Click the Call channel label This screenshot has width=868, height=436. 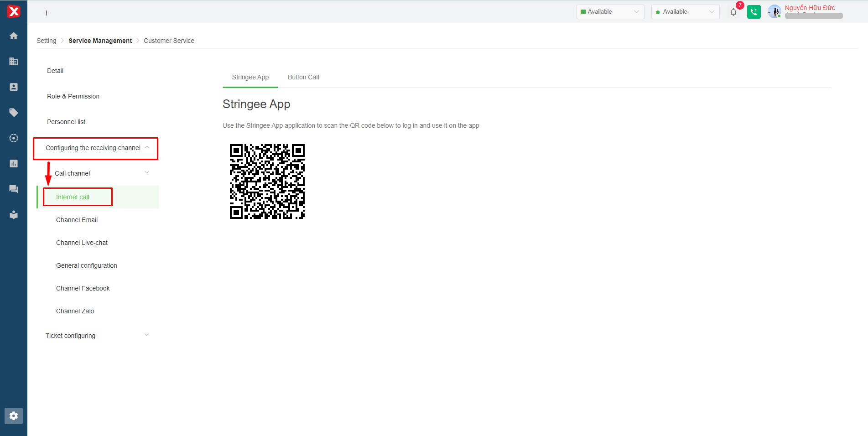(72, 173)
